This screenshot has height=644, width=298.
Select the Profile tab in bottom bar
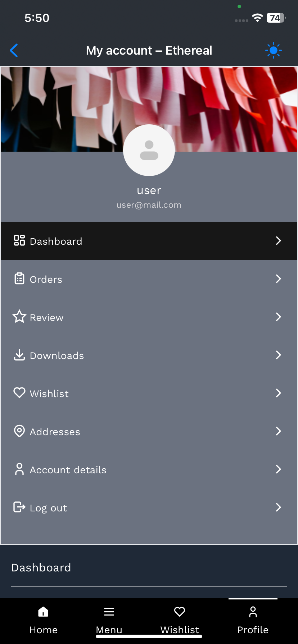(x=253, y=621)
